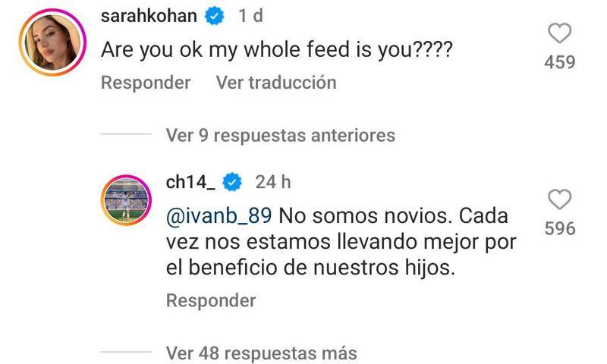Like ch14_'s reply with the heart icon

[x=560, y=199]
